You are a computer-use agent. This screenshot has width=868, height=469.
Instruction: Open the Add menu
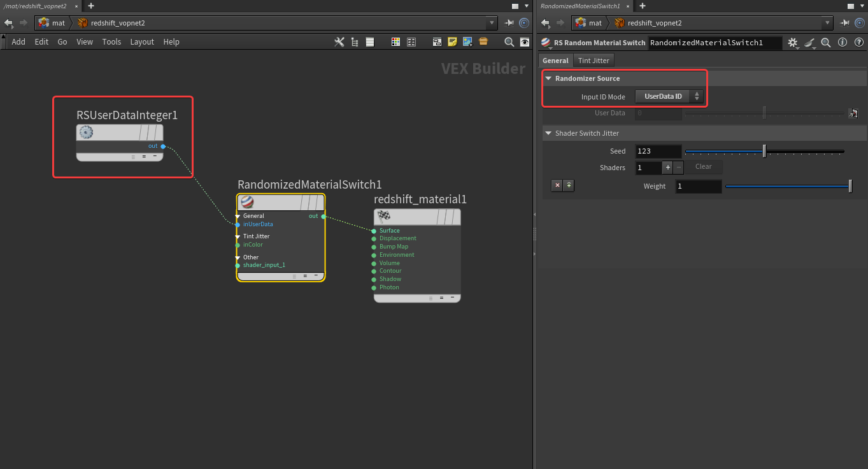coord(18,41)
